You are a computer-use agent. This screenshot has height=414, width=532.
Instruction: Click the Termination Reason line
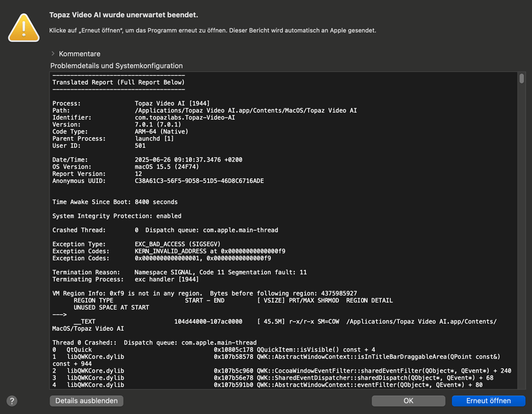coord(180,272)
